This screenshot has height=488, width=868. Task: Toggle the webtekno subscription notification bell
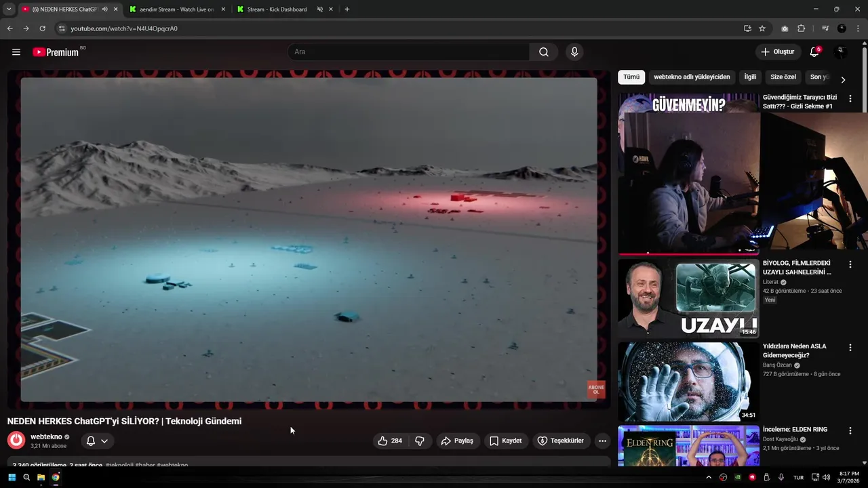click(91, 441)
